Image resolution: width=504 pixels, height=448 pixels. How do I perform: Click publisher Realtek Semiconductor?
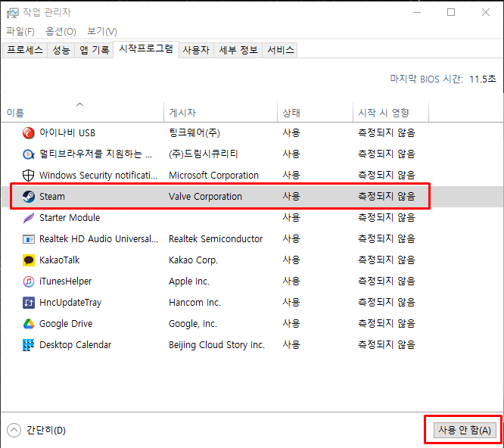click(216, 239)
